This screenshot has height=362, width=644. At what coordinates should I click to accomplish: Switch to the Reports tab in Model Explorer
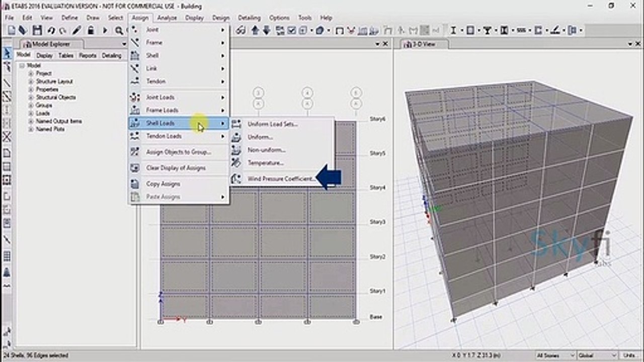88,55
